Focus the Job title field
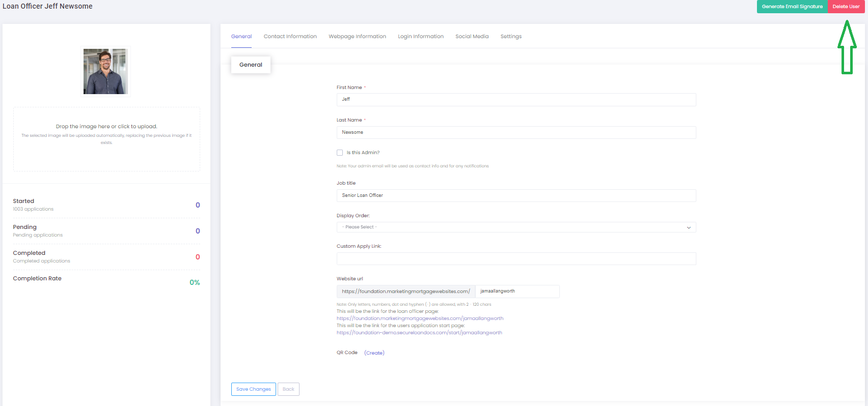 (x=516, y=195)
